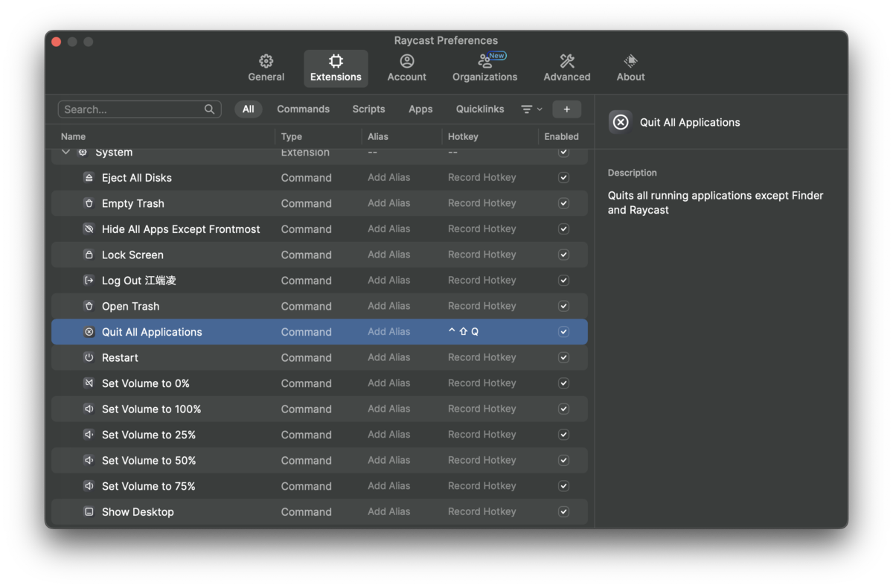The image size is (893, 588).
Task: Click the Hide All Apps Except Frontmost icon
Action: click(x=89, y=229)
